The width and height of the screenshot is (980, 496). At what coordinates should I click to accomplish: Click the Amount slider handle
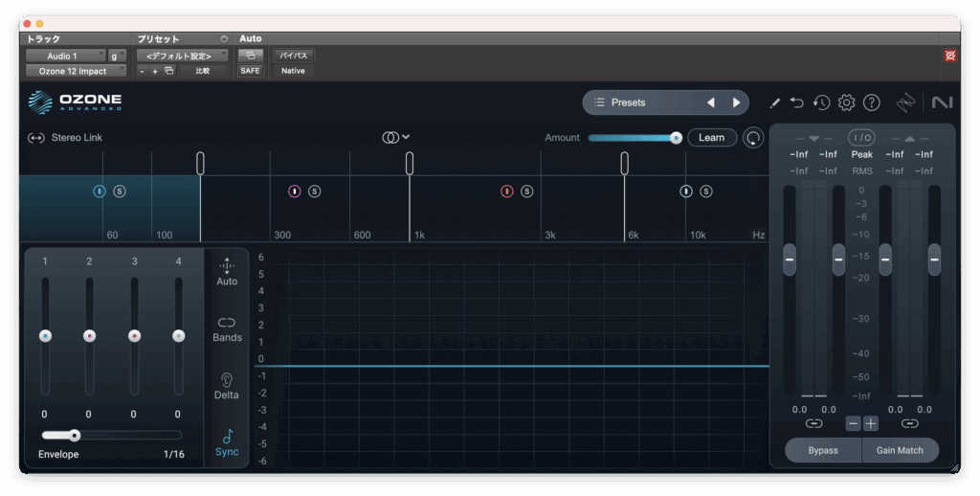676,138
